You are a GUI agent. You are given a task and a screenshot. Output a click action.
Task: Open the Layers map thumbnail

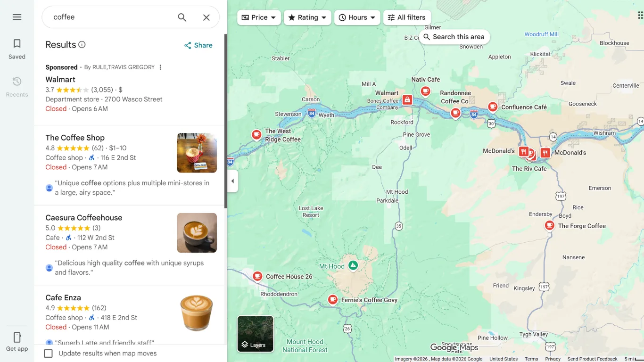(x=255, y=334)
